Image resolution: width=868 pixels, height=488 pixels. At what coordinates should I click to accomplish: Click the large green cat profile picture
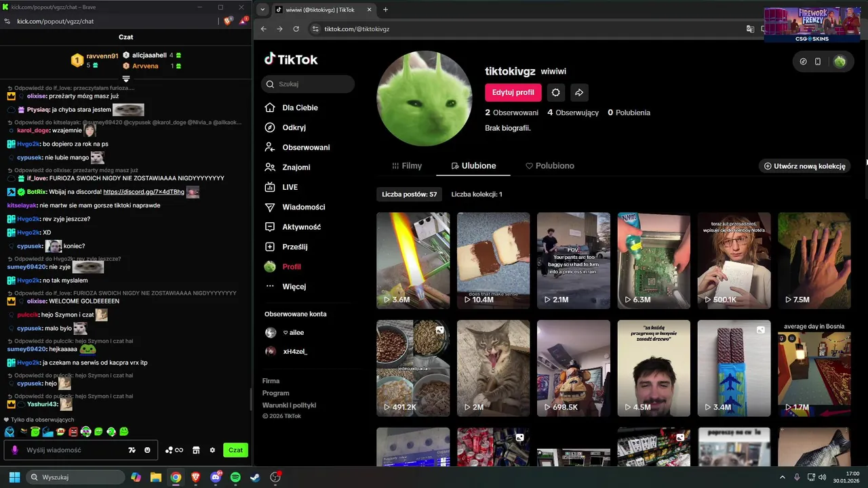coord(424,98)
